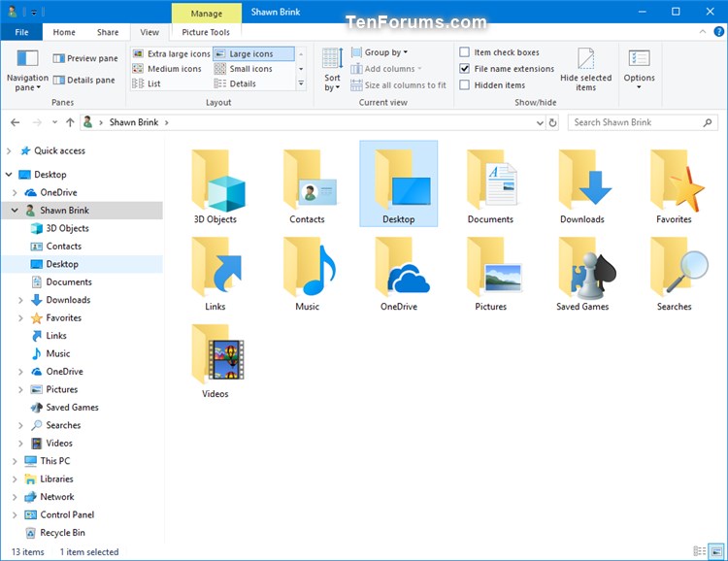Open recent locations dropdown arrow
The width and height of the screenshot is (728, 561).
click(54, 122)
